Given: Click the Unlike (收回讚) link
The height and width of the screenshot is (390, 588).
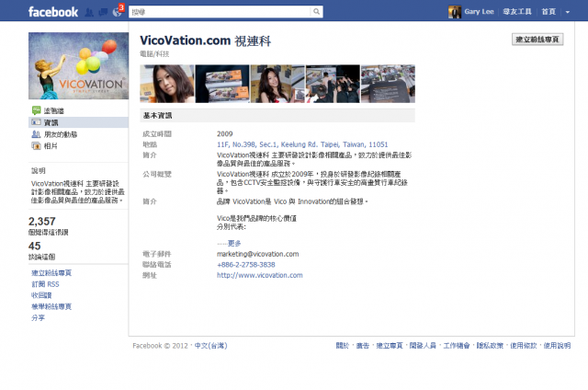Looking at the screenshot, I should click(41, 295).
